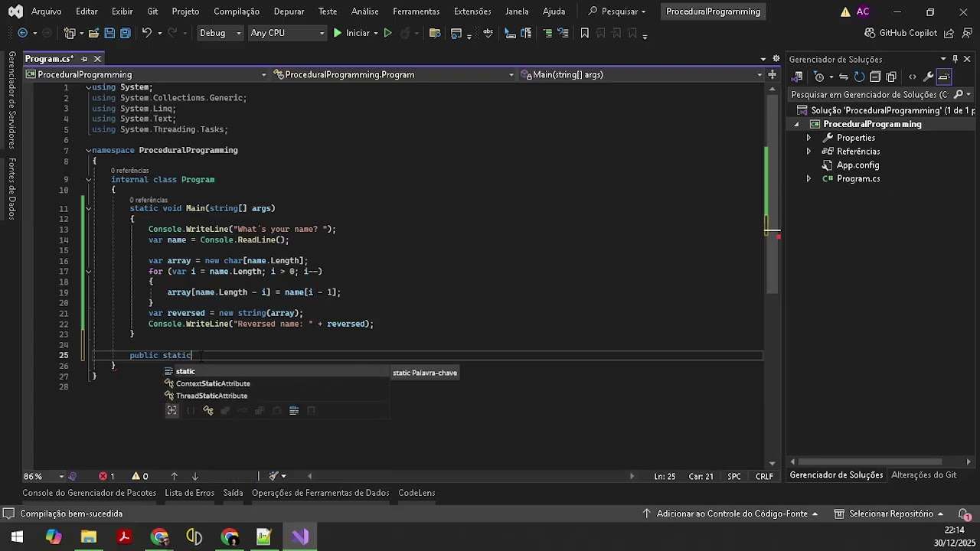
Task: Expand the Referências node
Action: point(808,152)
